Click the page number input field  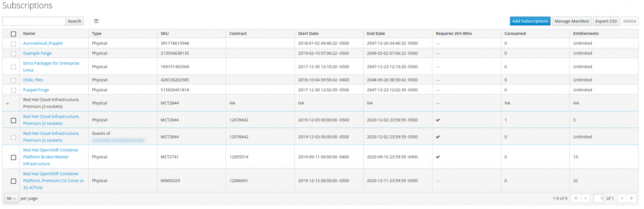click(x=598, y=198)
